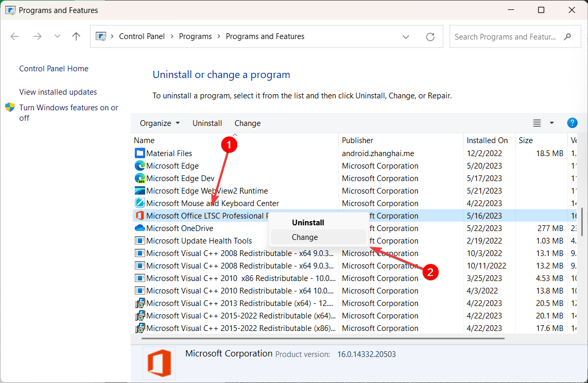The width and height of the screenshot is (588, 383).
Task: Open Control Panel Home link
Action: click(54, 69)
